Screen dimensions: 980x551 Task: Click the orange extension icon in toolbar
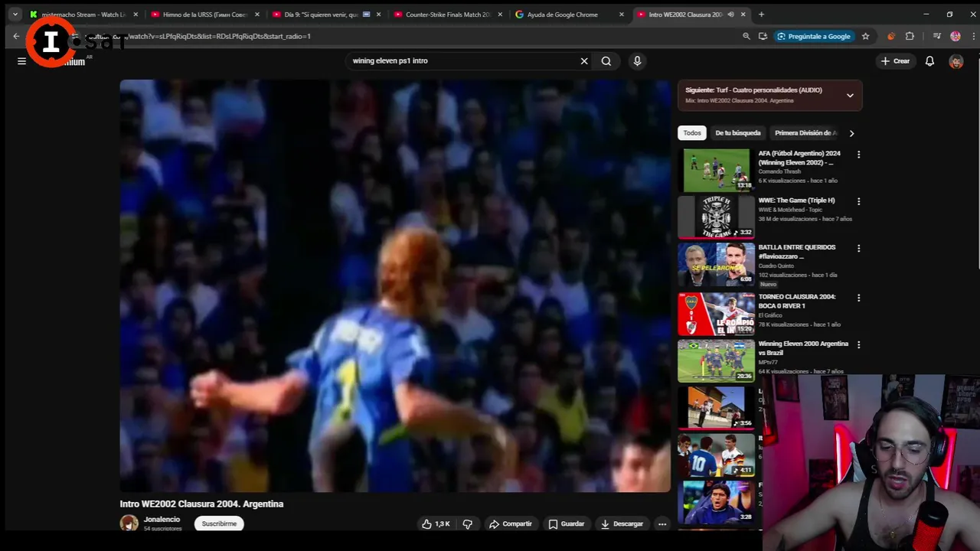coord(890,36)
